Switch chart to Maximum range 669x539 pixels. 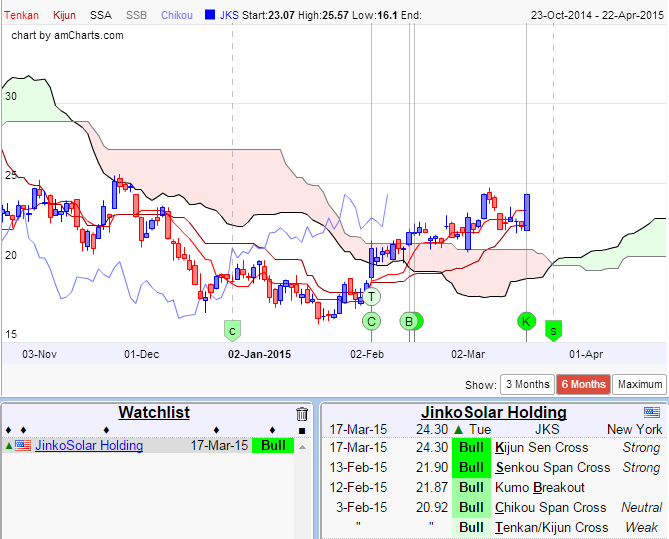640,384
